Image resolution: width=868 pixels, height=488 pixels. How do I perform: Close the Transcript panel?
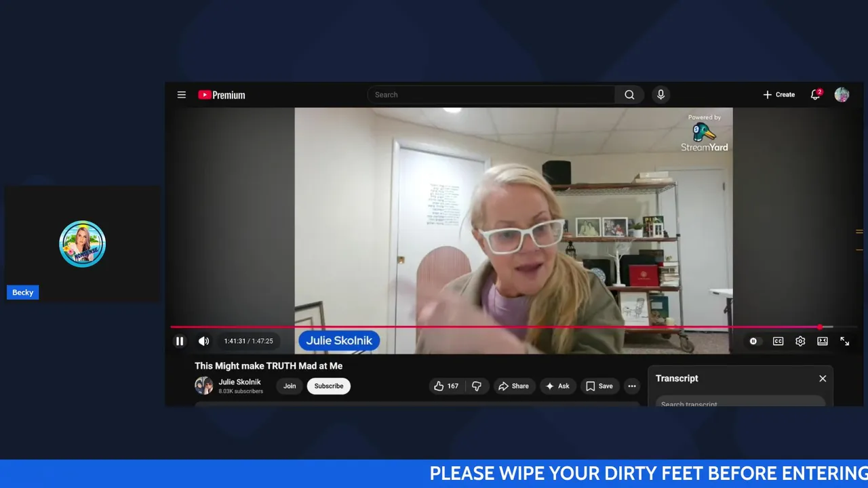click(823, 378)
